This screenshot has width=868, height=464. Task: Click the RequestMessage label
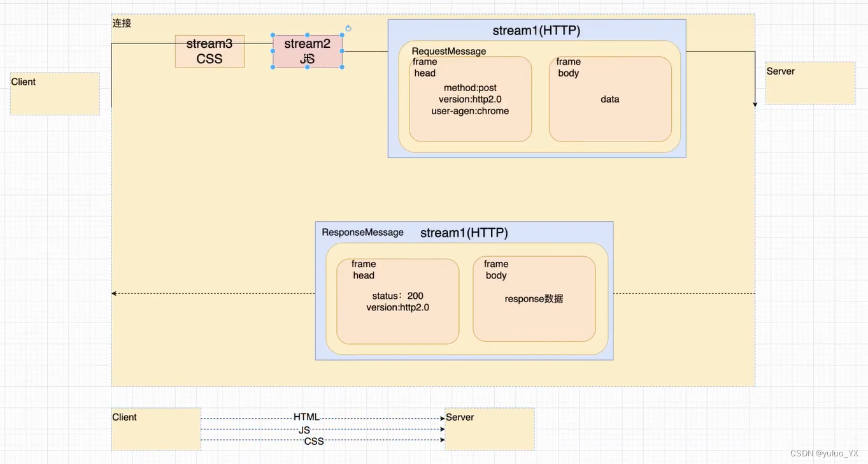[449, 52]
